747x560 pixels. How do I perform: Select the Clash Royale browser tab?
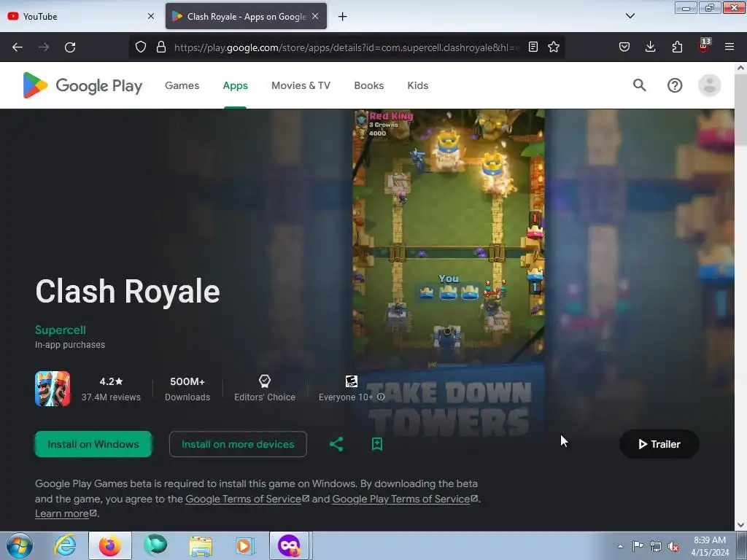(246, 16)
